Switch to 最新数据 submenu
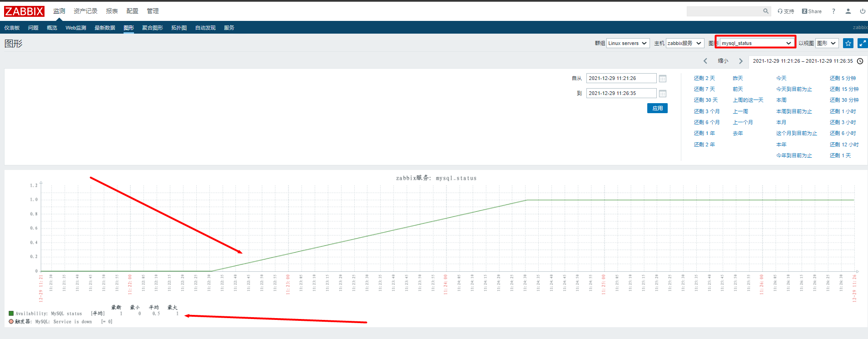 (x=105, y=28)
